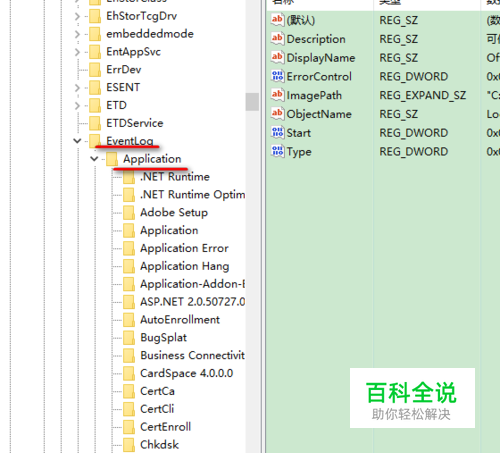Click the REG_EXPAND_SZ type cell

click(x=422, y=96)
